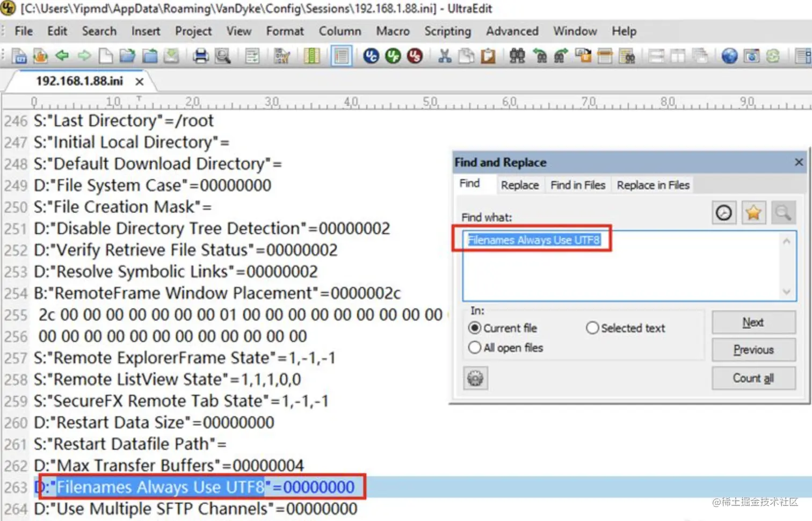The width and height of the screenshot is (812, 521).
Task: Click magnifier icon in Find dialog
Action: [x=783, y=213]
